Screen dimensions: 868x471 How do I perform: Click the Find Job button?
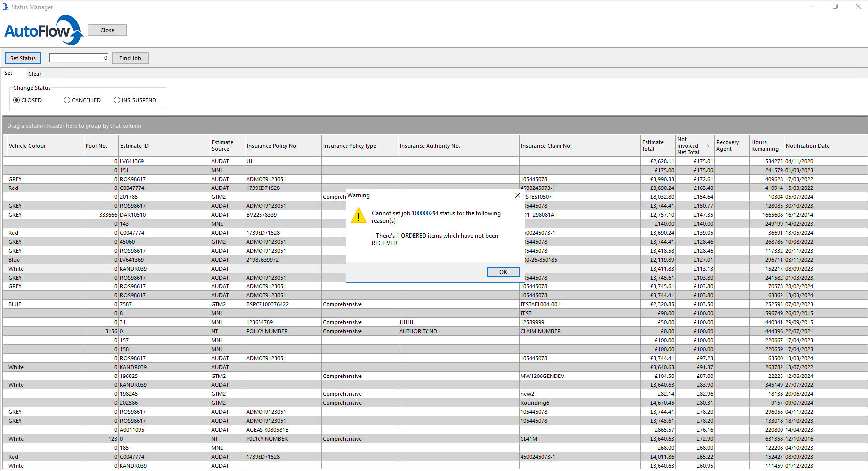click(x=130, y=58)
